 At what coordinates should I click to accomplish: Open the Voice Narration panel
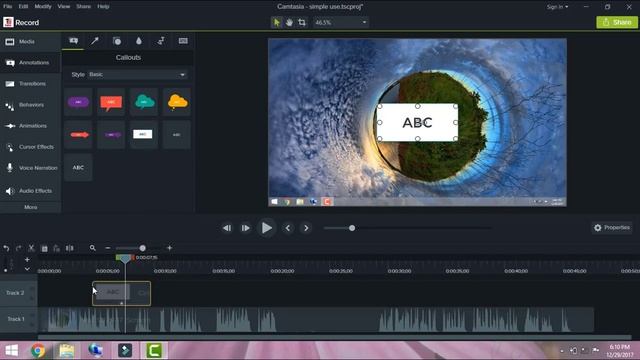[31, 168]
